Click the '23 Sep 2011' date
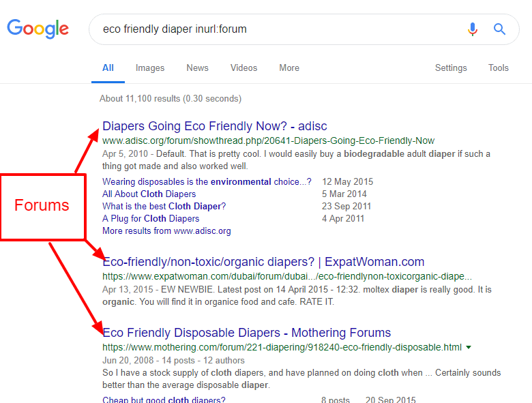 pos(346,206)
